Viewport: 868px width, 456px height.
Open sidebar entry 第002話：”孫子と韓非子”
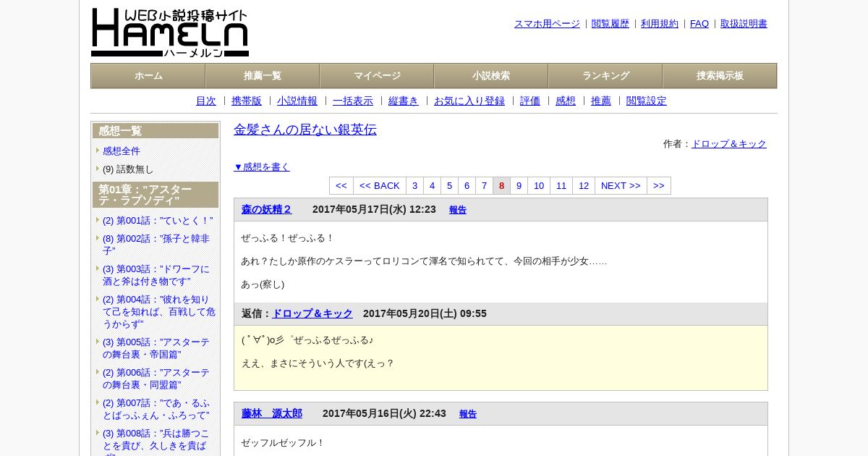[156, 245]
